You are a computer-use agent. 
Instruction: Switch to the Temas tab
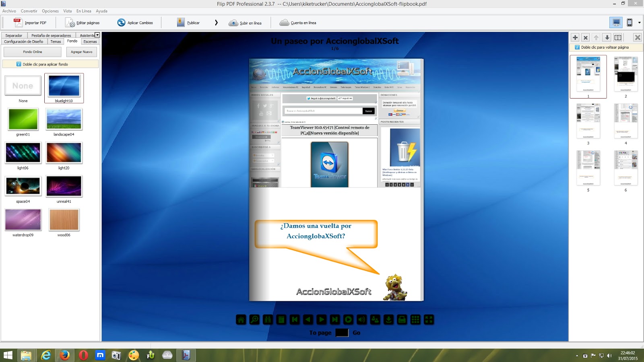pos(56,41)
